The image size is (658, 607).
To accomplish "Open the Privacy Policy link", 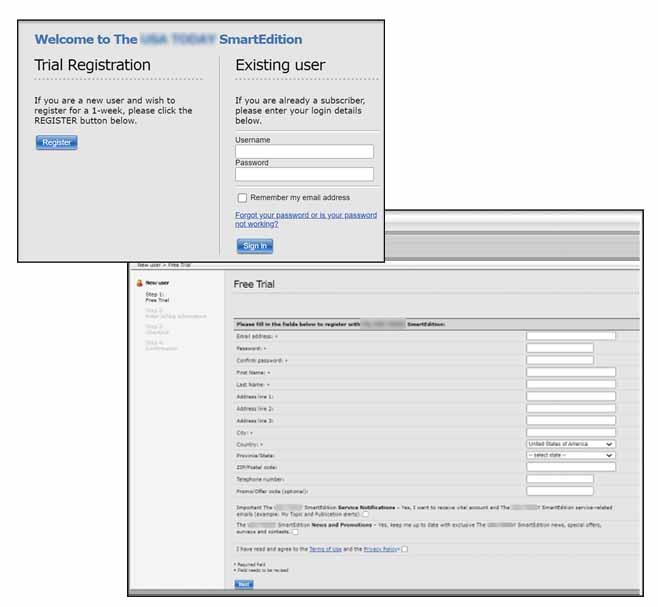I will 381,549.
